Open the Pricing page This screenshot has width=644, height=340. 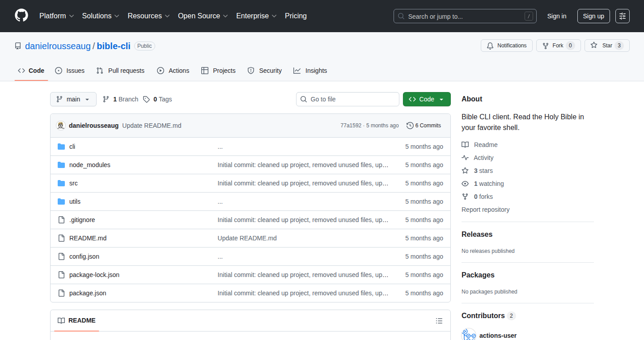[296, 16]
